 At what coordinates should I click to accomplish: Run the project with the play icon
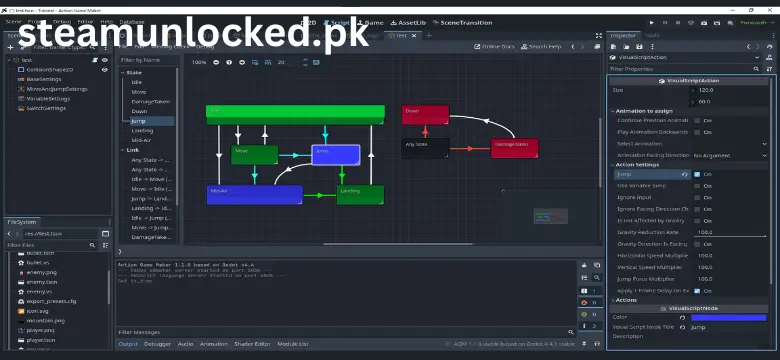(x=652, y=23)
